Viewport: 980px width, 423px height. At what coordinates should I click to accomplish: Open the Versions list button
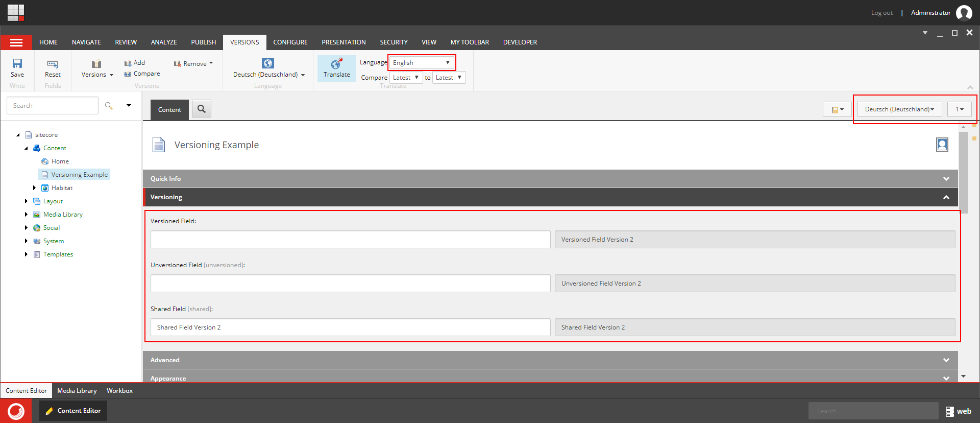pyautogui.click(x=97, y=68)
